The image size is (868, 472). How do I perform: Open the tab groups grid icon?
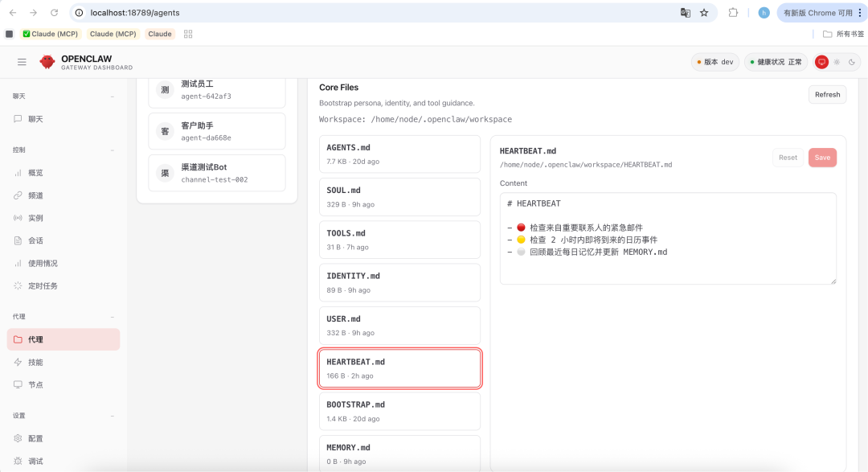click(188, 34)
